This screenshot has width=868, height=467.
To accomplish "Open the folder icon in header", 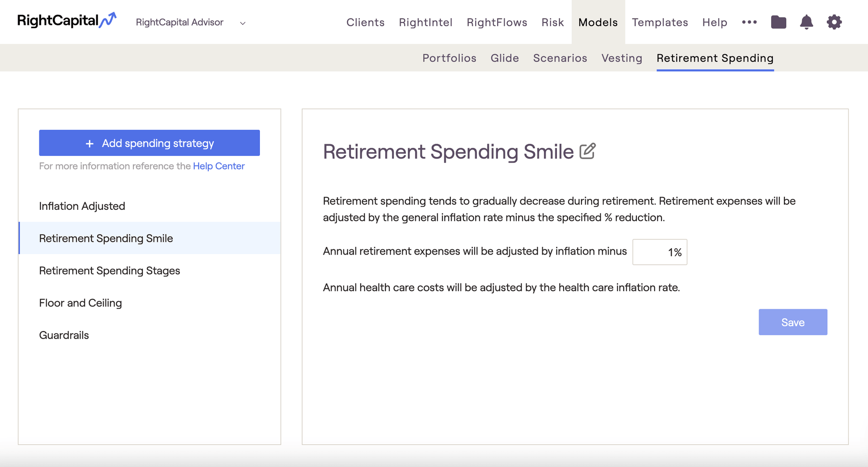I will [778, 22].
